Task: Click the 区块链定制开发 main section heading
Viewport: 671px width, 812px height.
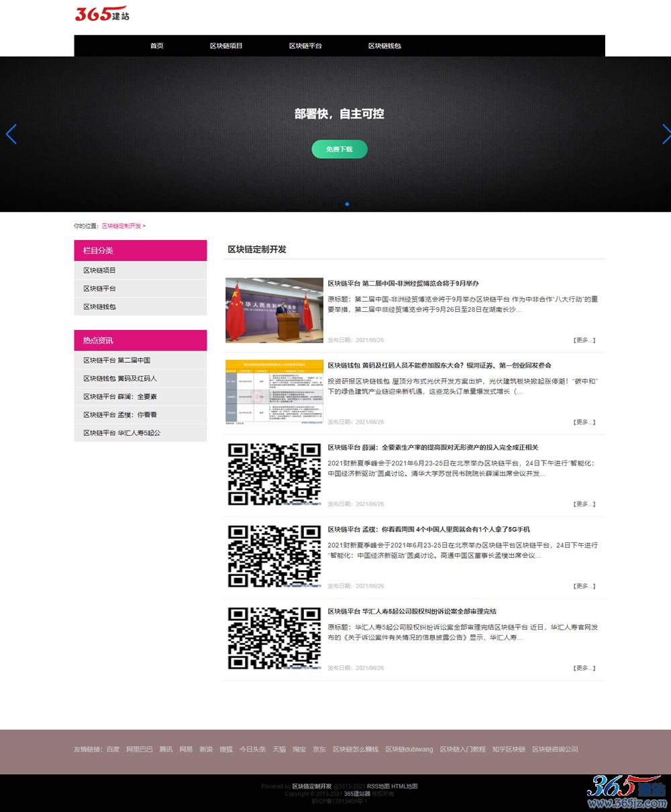Action: click(x=257, y=249)
